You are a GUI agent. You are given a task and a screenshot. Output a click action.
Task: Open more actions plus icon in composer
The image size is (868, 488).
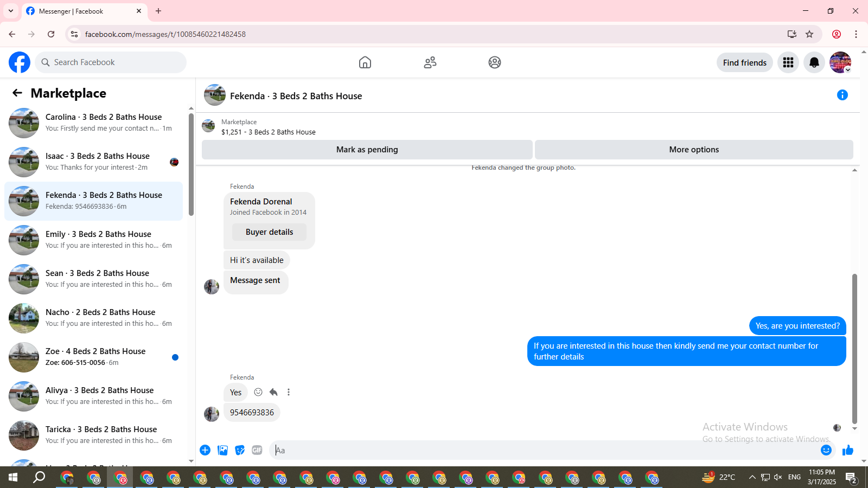pyautogui.click(x=205, y=450)
